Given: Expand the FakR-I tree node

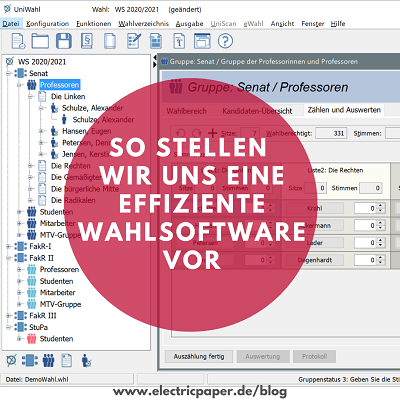Looking at the screenshot, I should click(x=9, y=246).
